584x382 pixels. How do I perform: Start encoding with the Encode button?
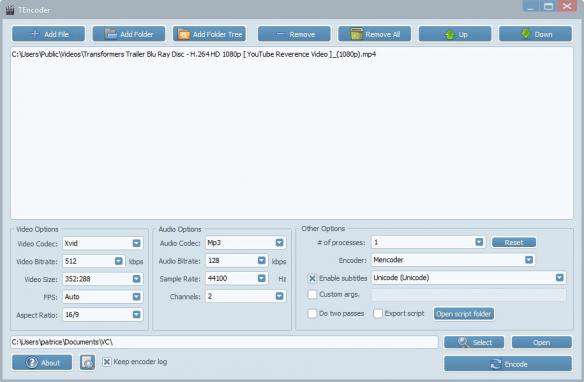(508, 364)
